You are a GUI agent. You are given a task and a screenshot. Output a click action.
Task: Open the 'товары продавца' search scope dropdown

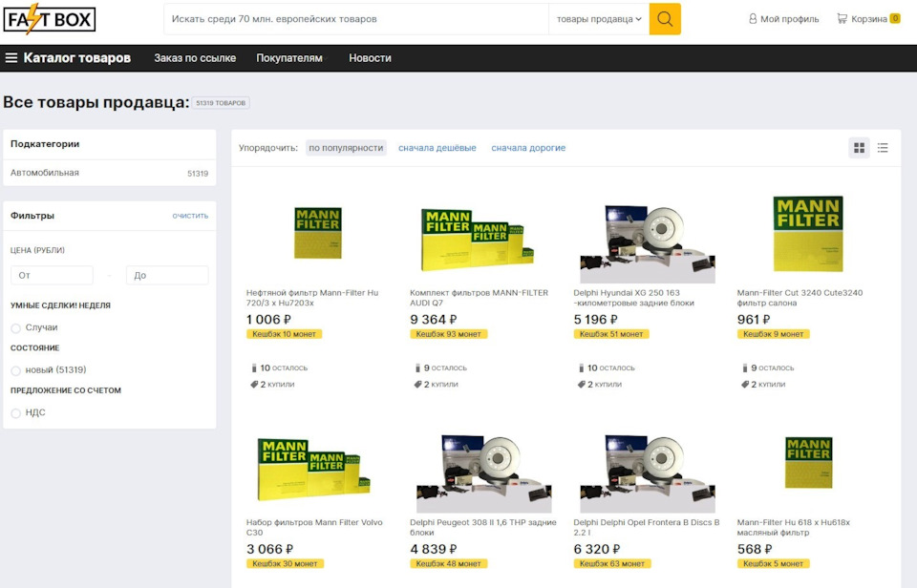point(599,19)
